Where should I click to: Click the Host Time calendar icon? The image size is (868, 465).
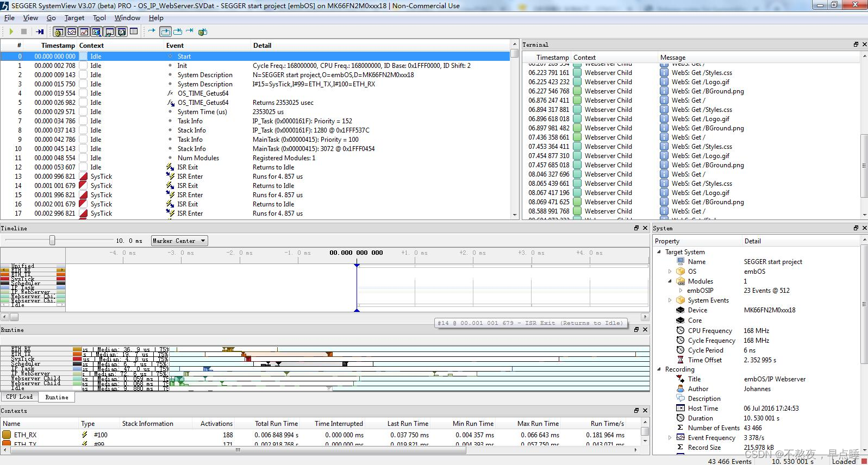(x=680, y=408)
